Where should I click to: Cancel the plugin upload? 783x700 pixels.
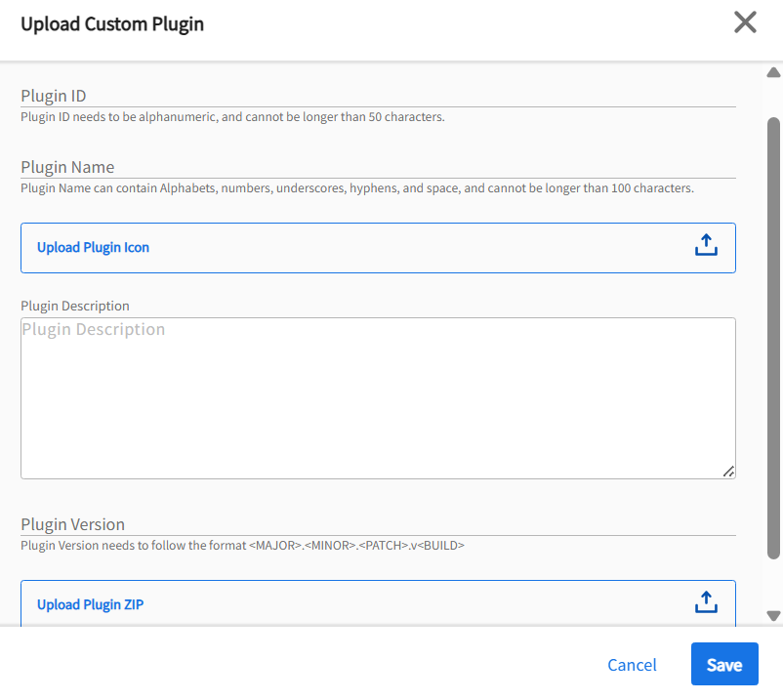[632, 665]
